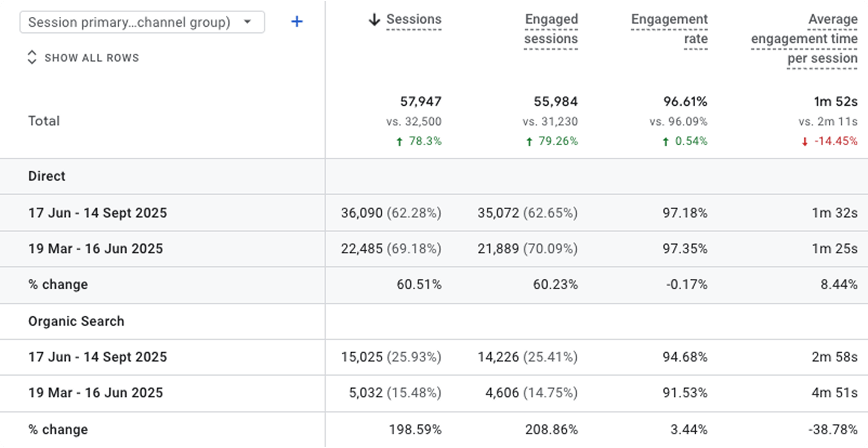Click the Direct 19 Mar - 16 Jun 2025 row

point(96,248)
